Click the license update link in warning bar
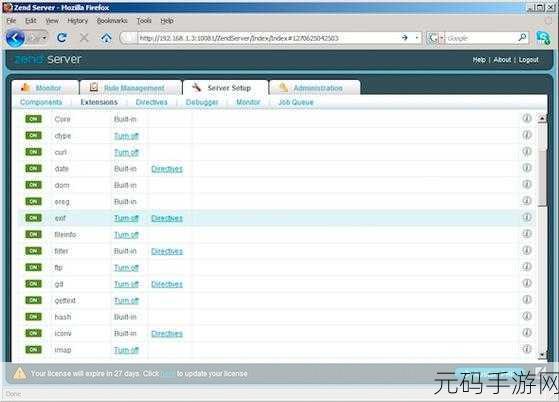Viewport: 559px width, 402px height. point(168,373)
